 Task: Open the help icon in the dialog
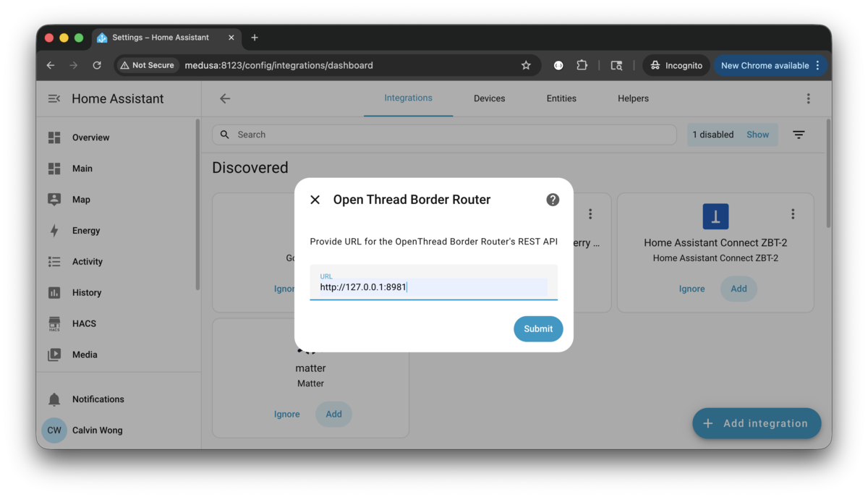click(x=553, y=200)
